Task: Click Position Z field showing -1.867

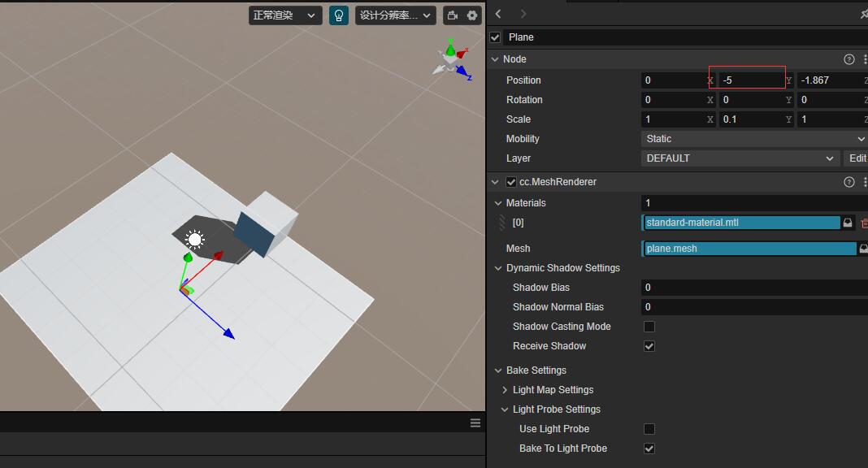Action: [832, 80]
